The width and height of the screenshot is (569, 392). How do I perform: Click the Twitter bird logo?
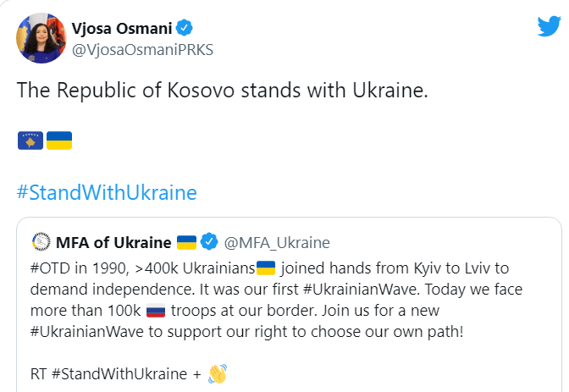[x=549, y=26]
